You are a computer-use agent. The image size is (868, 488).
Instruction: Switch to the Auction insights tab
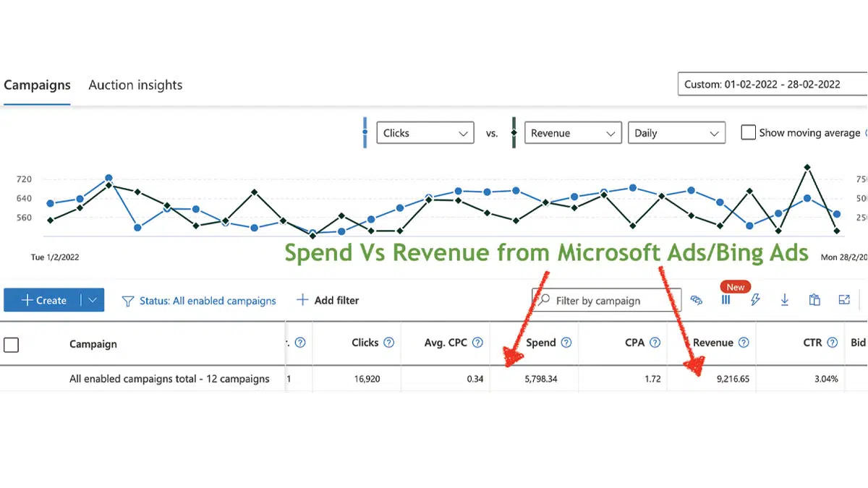135,85
